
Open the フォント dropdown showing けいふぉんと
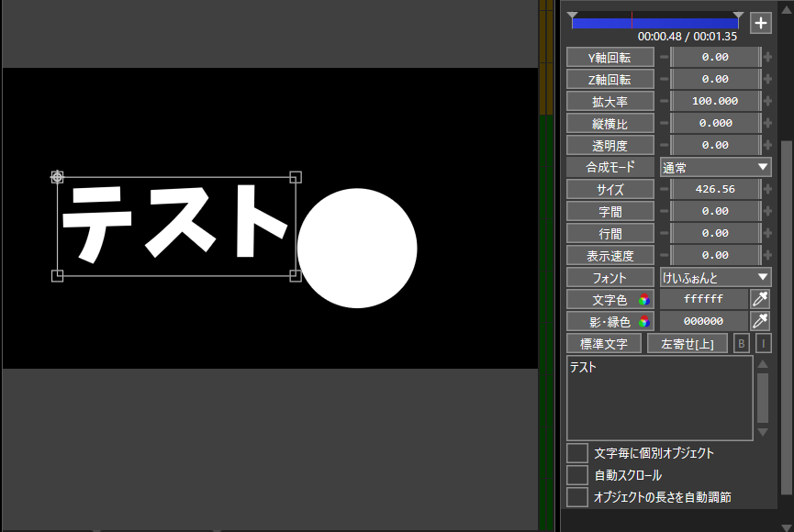715,276
